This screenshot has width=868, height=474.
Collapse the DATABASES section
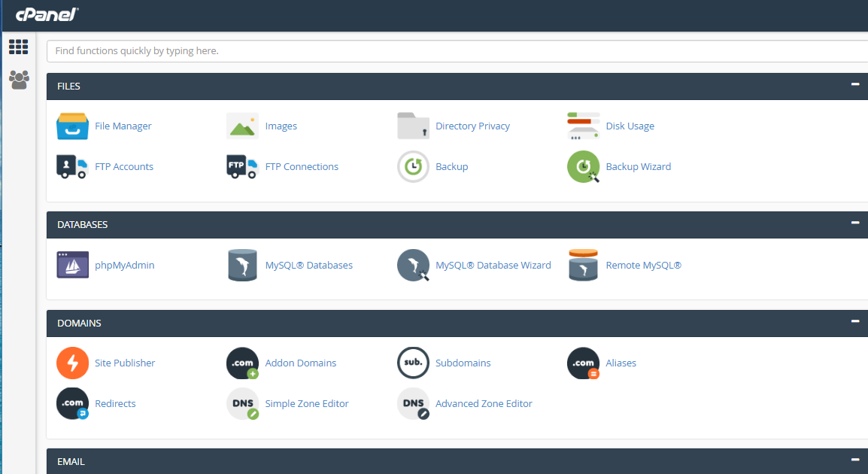pos(855,223)
